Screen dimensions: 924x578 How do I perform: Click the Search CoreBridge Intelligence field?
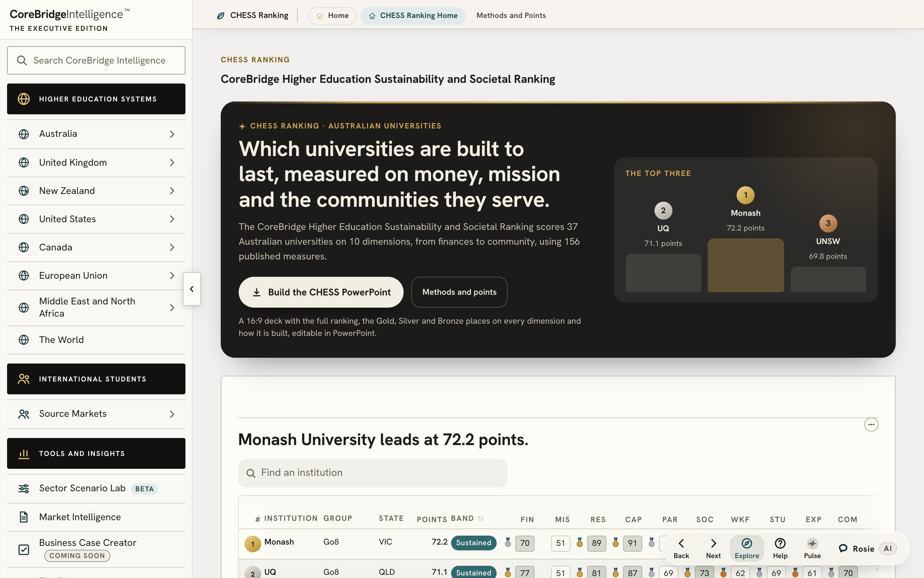pos(96,60)
